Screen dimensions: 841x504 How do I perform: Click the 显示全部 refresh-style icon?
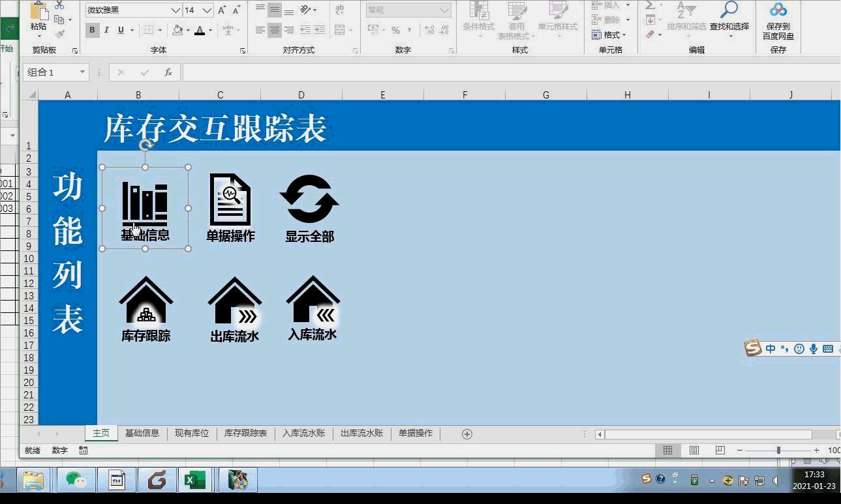309,199
